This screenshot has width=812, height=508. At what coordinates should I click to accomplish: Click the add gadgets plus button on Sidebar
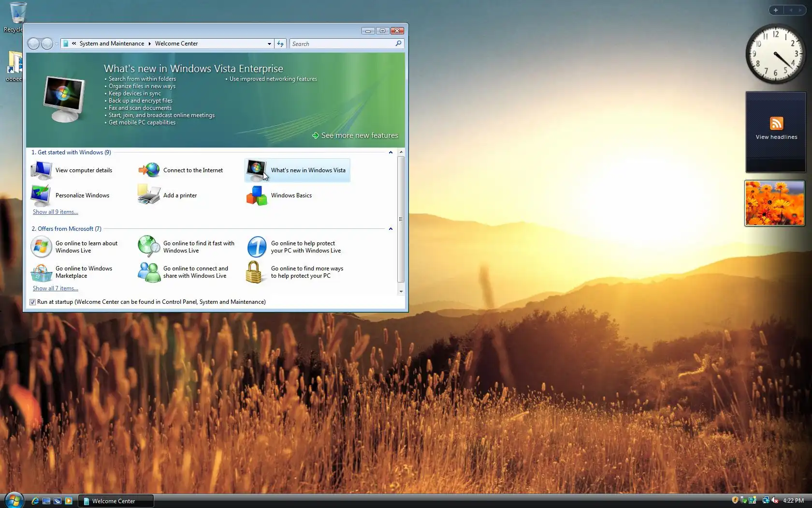tap(776, 10)
